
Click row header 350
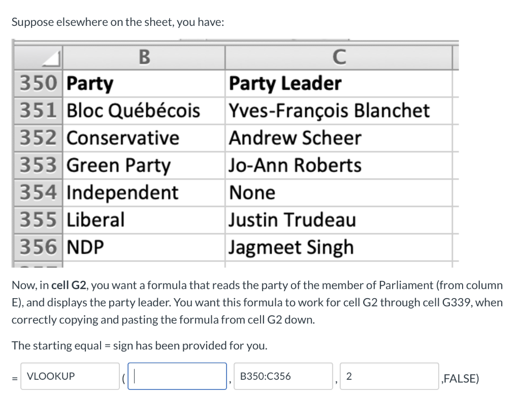(39, 83)
